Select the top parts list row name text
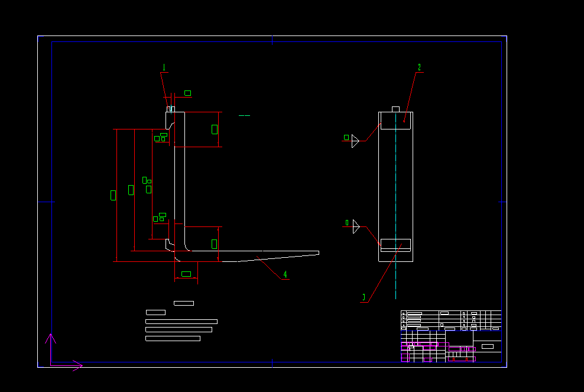This screenshot has width=584, height=392. pos(414,313)
